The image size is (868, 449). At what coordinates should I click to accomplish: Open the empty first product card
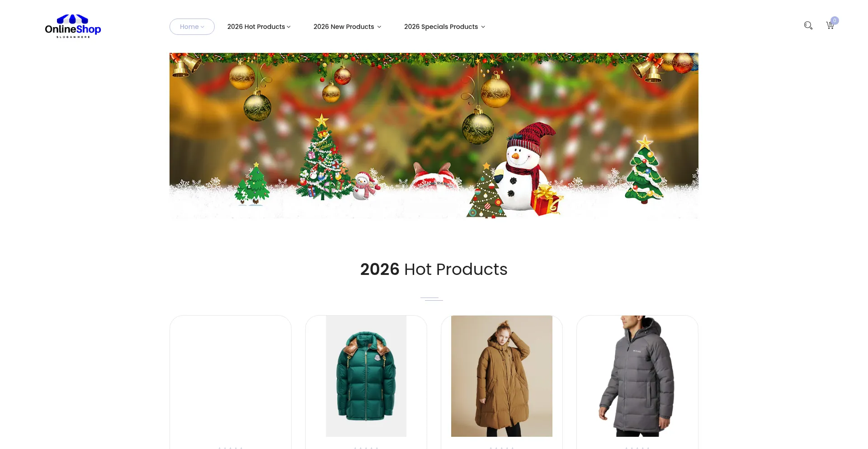coord(231,382)
